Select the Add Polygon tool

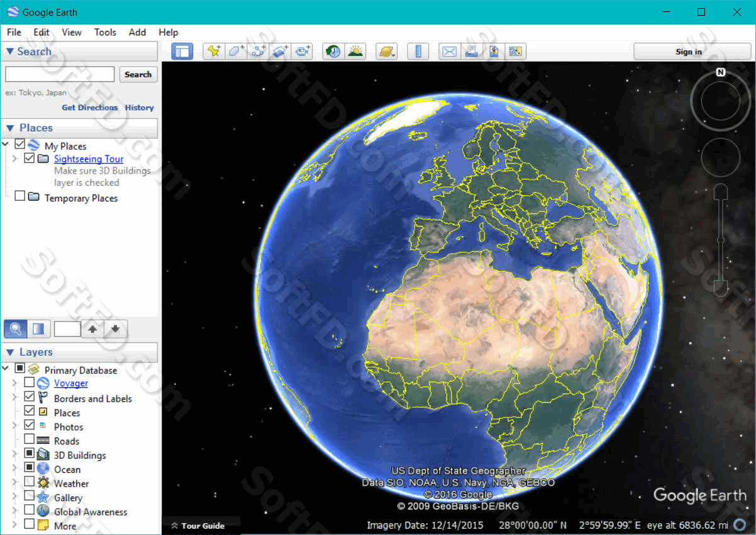point(236,52)
